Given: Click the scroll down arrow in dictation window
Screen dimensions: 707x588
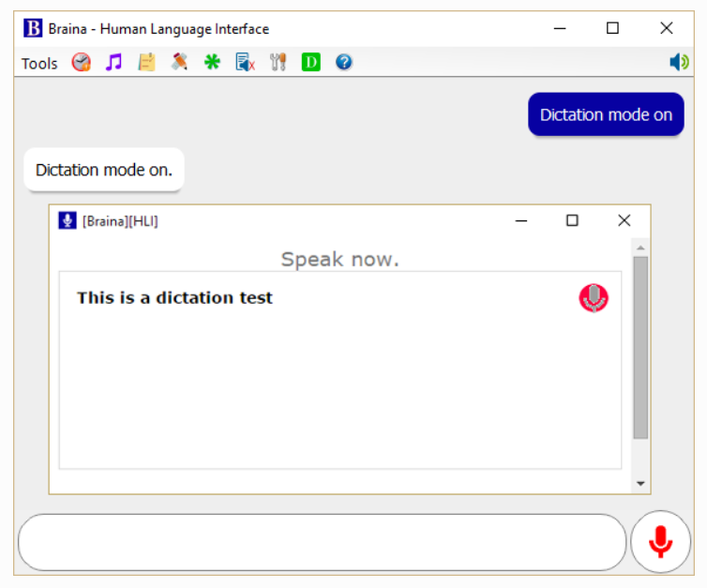Looking at the screenshot, I should pos(640,484).
